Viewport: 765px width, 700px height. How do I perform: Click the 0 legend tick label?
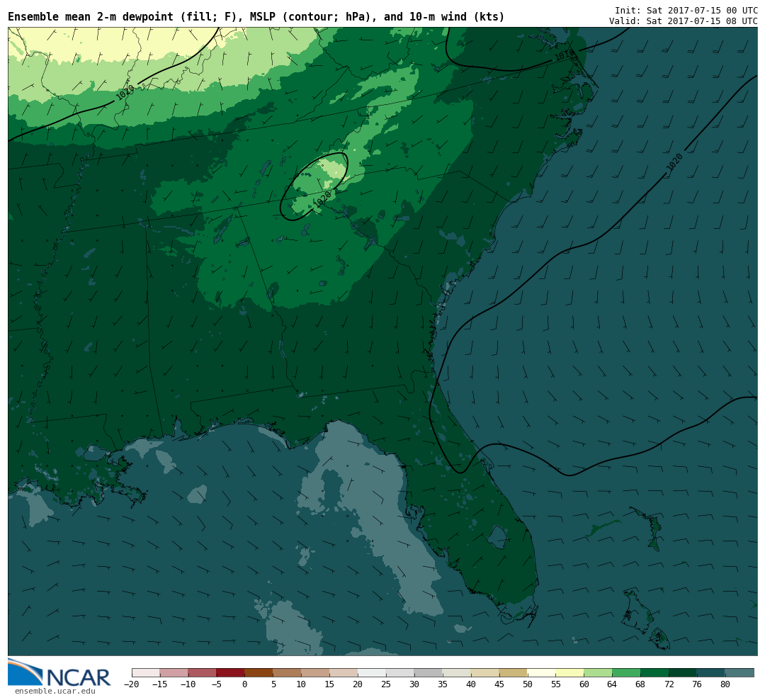(x=245, y=684)
